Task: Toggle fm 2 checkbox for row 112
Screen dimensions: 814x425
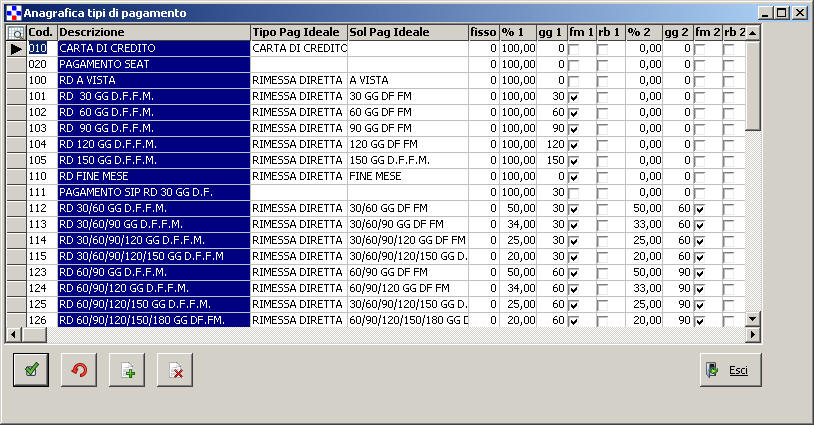Action: coord(700,208)
